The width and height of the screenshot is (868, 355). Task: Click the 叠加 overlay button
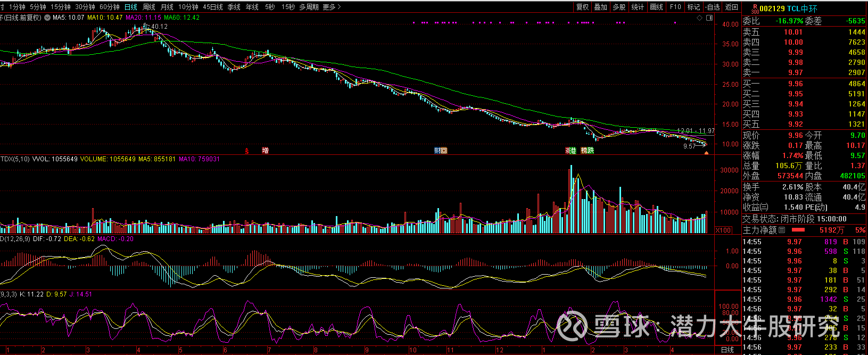(x=601, y=7)
